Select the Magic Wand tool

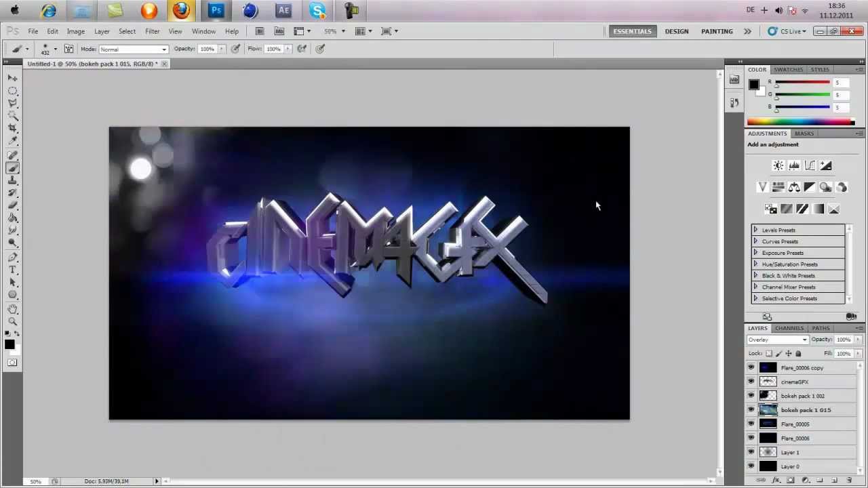(13, 117)
